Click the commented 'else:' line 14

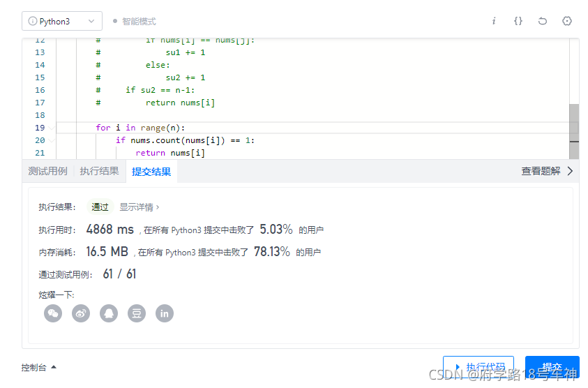[x=158, y=65]
